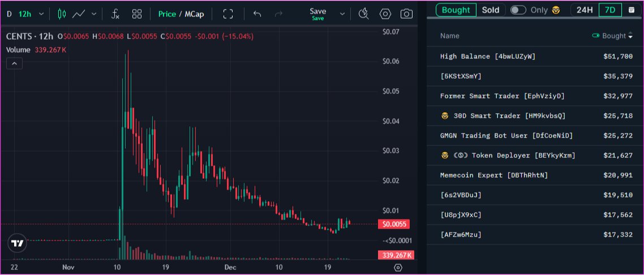Click the $35,379 bought amount
This screenshot has width=644, height=275.
618,76
